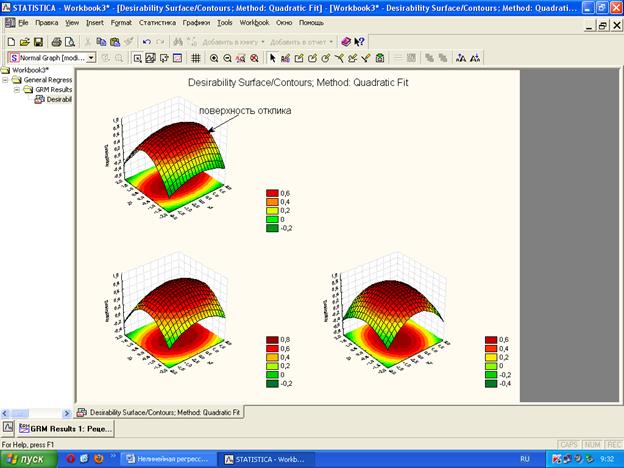
Task: Open the Normal Graph style dropdown
Action: click(92, 58)
